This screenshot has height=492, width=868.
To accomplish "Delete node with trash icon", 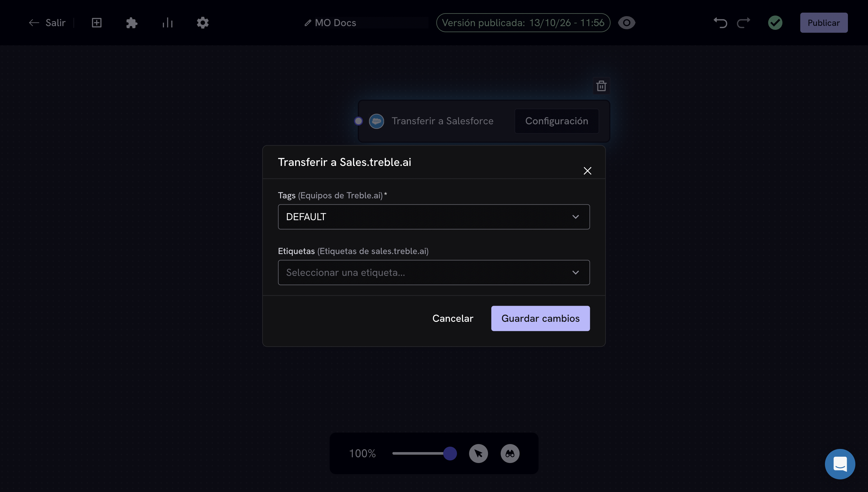I will click(601, 86).
